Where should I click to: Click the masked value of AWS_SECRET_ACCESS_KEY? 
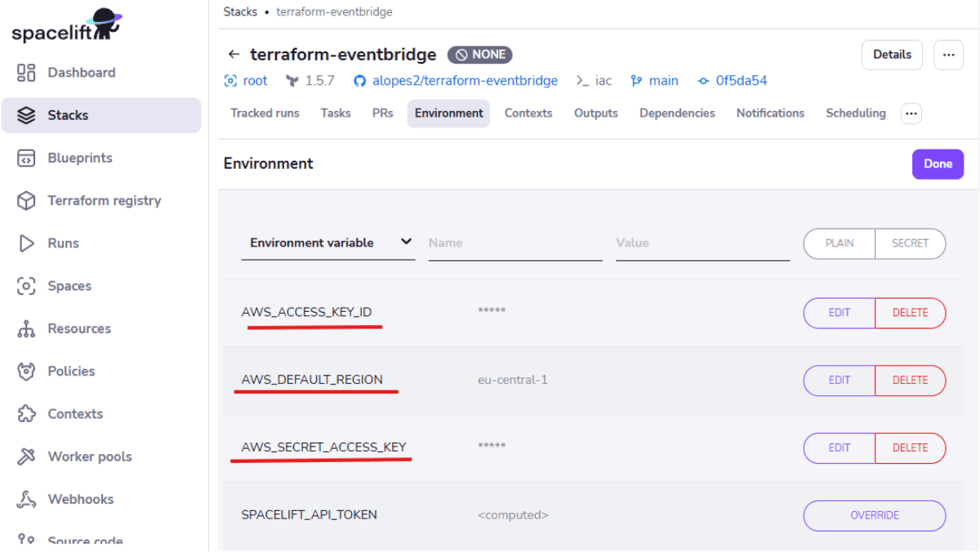[492, 446]
